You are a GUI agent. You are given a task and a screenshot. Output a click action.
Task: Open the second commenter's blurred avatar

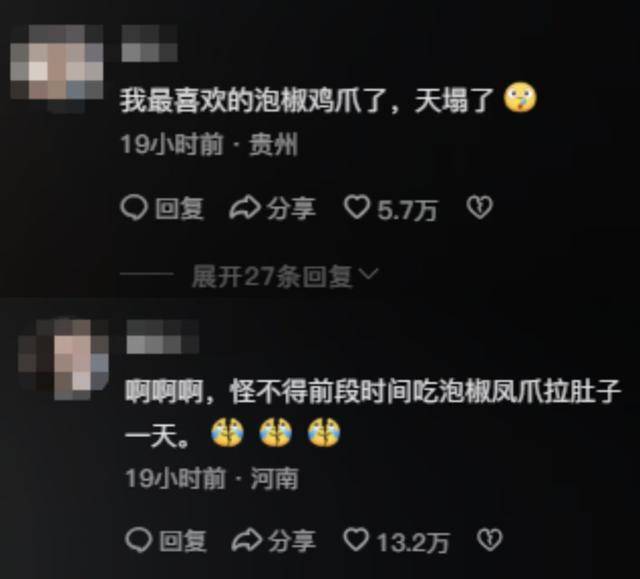coord(63,359)
